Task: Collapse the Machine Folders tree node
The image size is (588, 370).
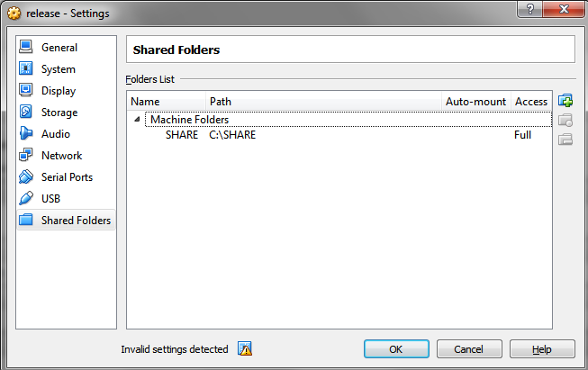Action: coord(137,119)
